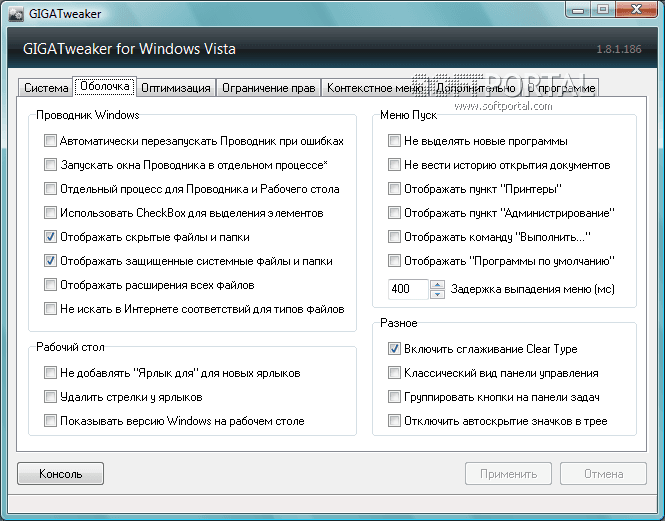Toggle Использовать CheckBox для выделения элементов
665x521 pixels.
tap(50, 213)
